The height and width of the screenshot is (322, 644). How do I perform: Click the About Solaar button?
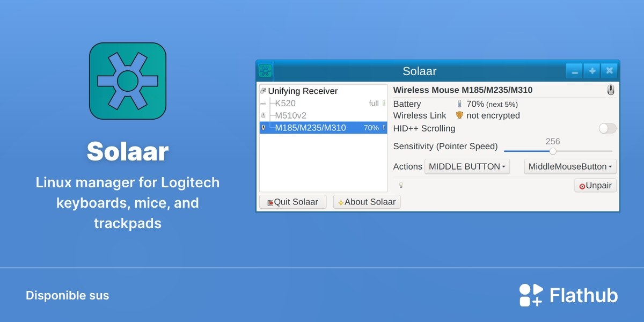367,202
